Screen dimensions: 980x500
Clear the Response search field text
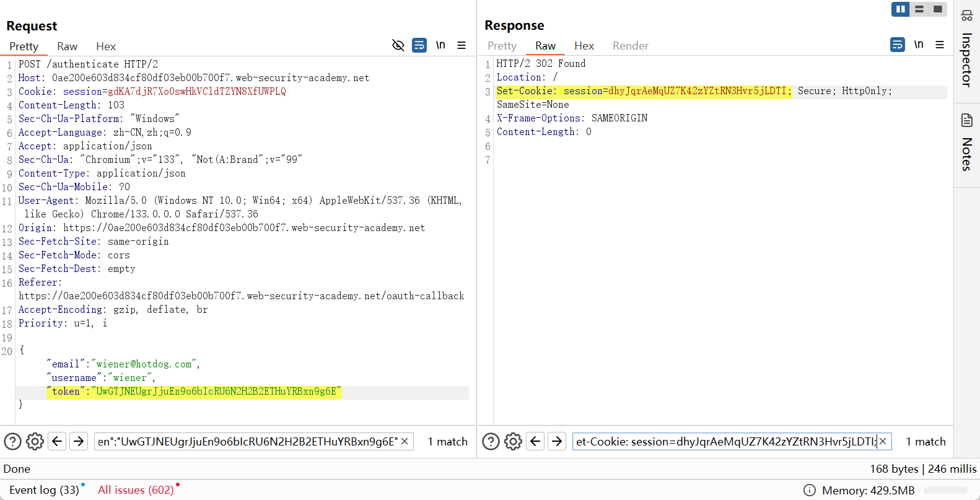point(883,441)
